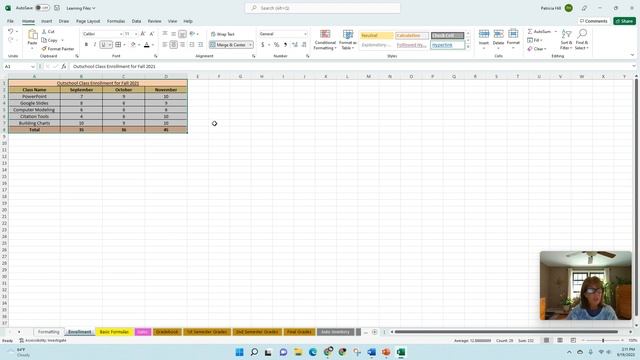Click the Fill Color paint bucket
Viewport: 640px width, 360px height.
coord(133,44)
